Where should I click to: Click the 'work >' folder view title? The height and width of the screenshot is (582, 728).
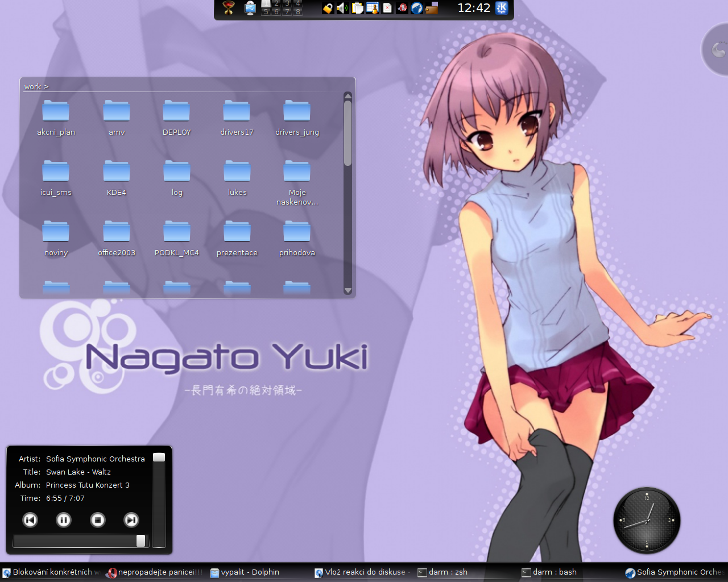pyautogui.click(x=36, y=86)
